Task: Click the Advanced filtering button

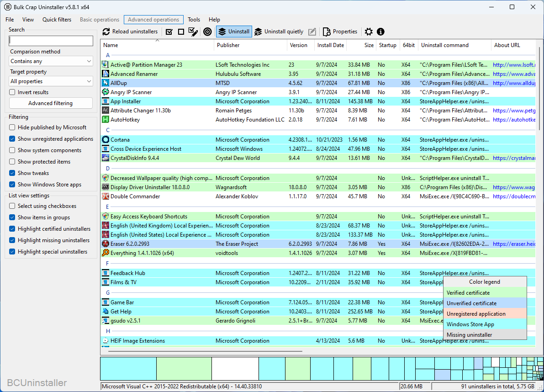Action: pos(51,103)
